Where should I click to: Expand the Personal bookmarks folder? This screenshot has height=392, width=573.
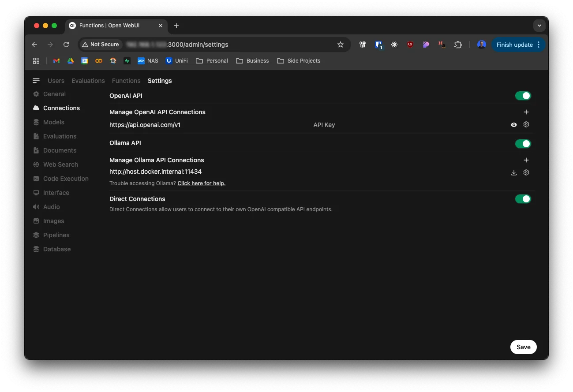point(212,61)
